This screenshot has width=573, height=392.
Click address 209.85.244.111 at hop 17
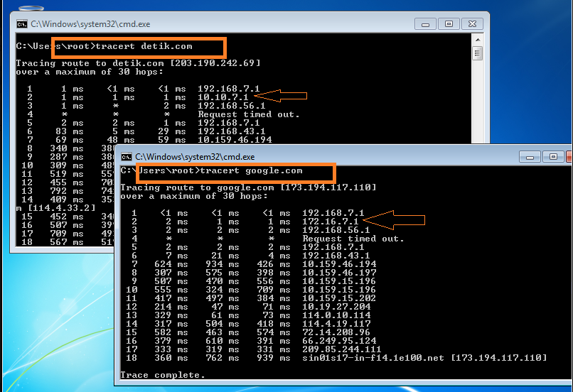point(342,349)
